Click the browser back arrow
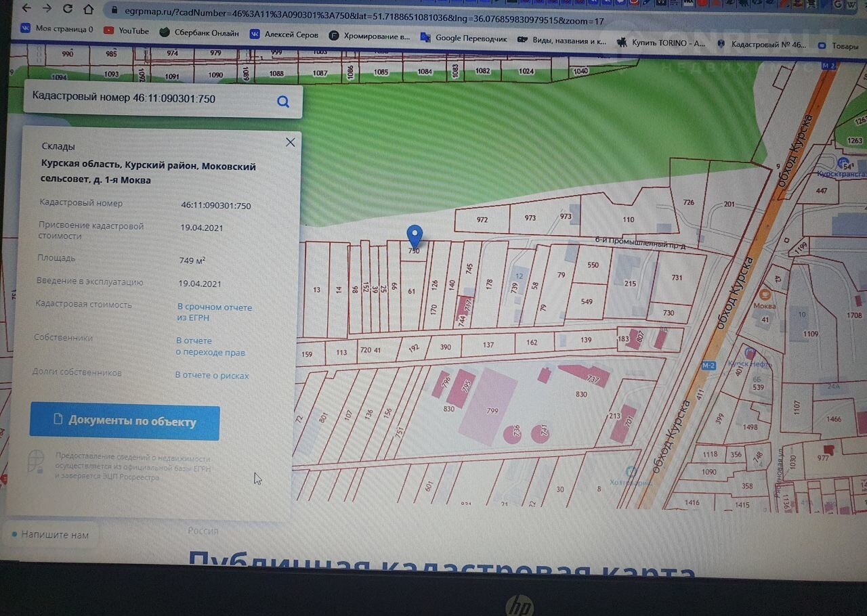867x616 pixels. (27, 9)
